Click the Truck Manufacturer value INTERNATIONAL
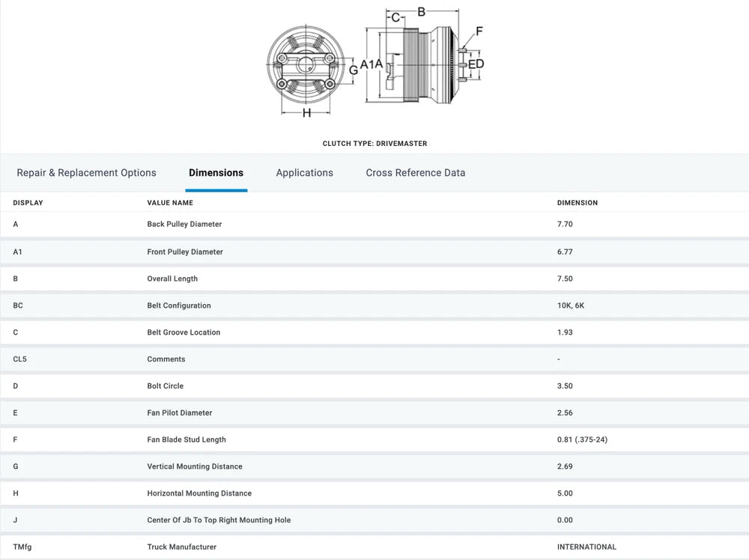The image size is (749, 560). [586, 547]
